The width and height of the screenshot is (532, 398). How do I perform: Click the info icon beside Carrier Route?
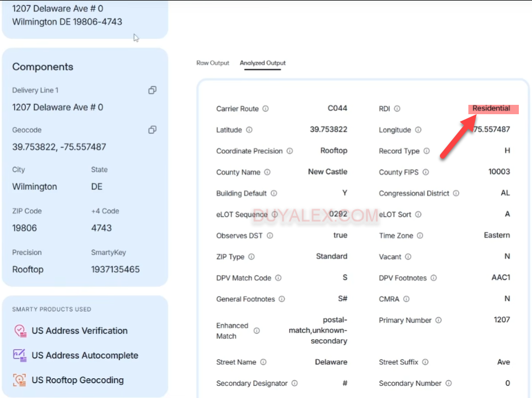265,109
